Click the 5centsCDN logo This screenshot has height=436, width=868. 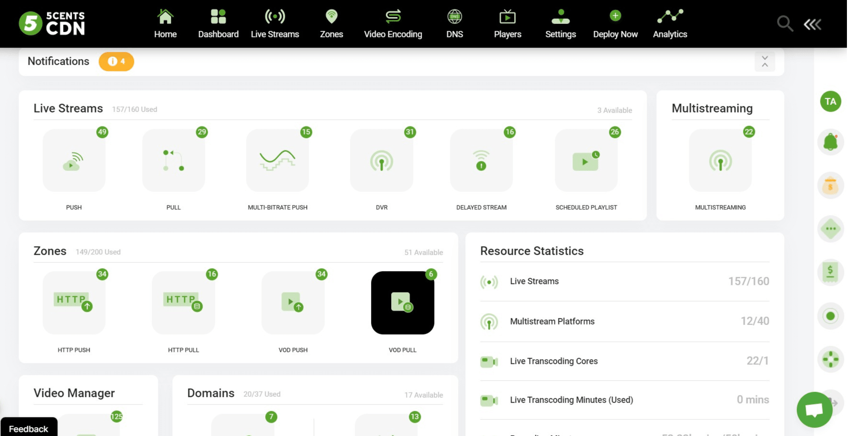coord(52,23)
